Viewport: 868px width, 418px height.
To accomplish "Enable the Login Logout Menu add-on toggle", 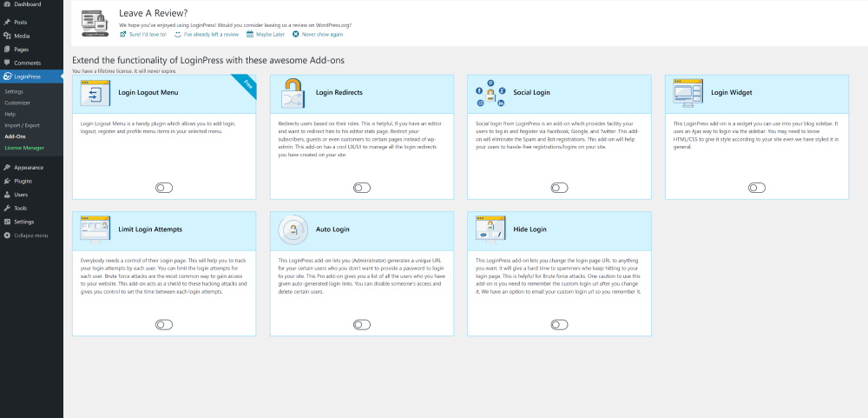I will click(x=164, y=188).
